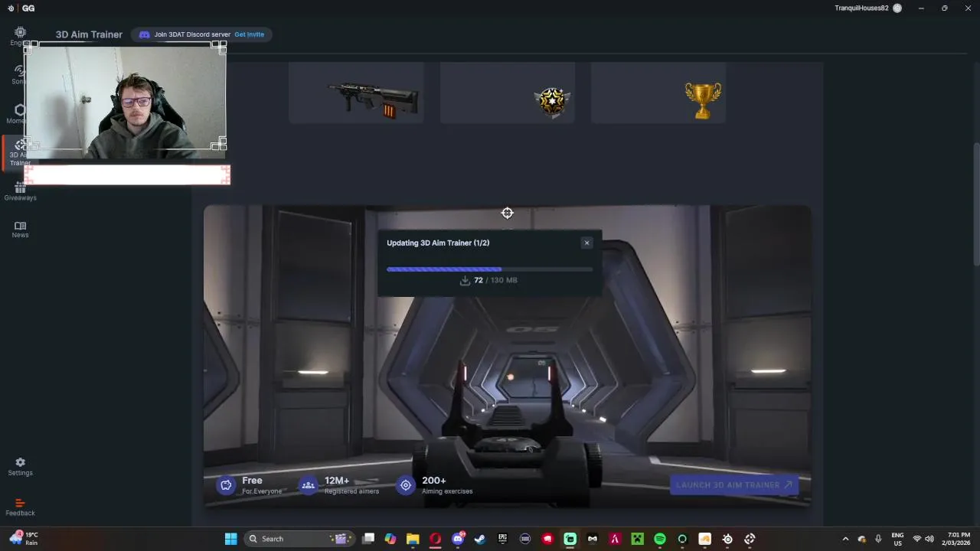Click the page vertical scrollbar
This screenshot has width=980, height=551.
tap(975, 204)
